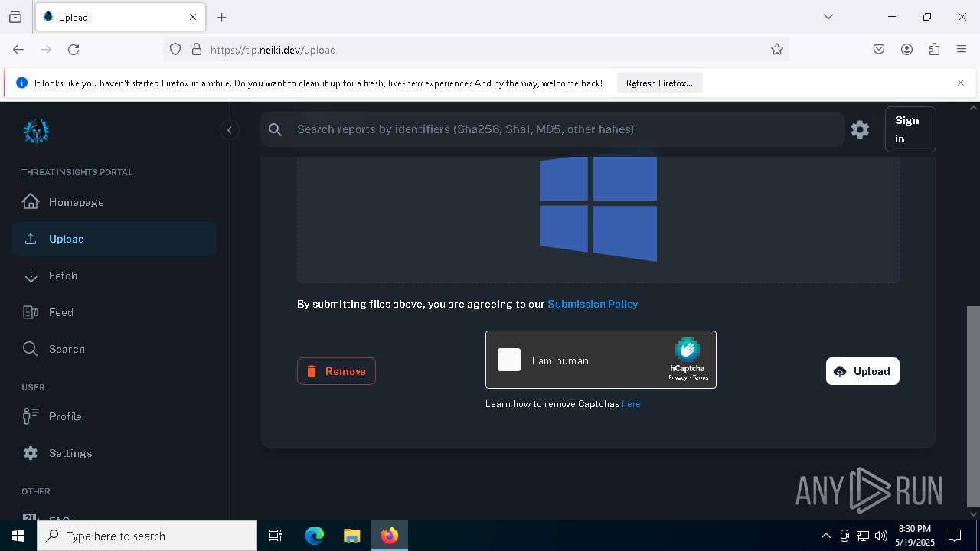The height and width of the screenshot is (551, 980).
Task: Open the list all tabs dropdown
Action: point(828,17)
